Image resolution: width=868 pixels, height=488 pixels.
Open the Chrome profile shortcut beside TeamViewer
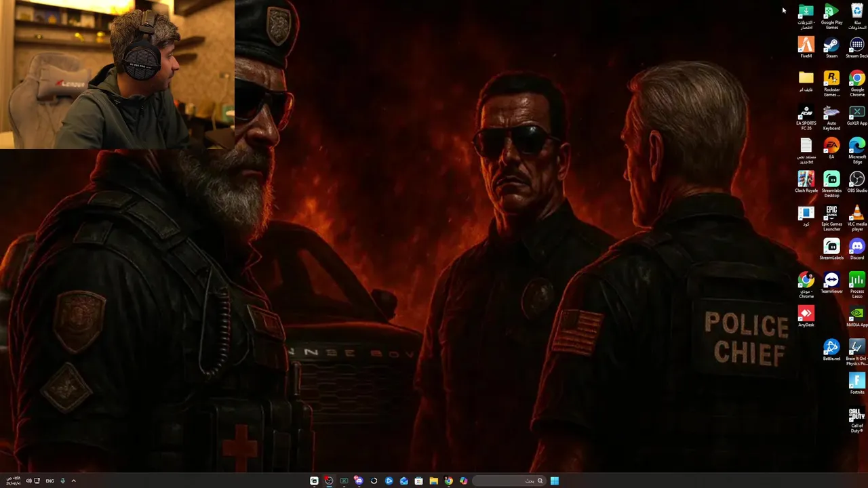[806, 285]
